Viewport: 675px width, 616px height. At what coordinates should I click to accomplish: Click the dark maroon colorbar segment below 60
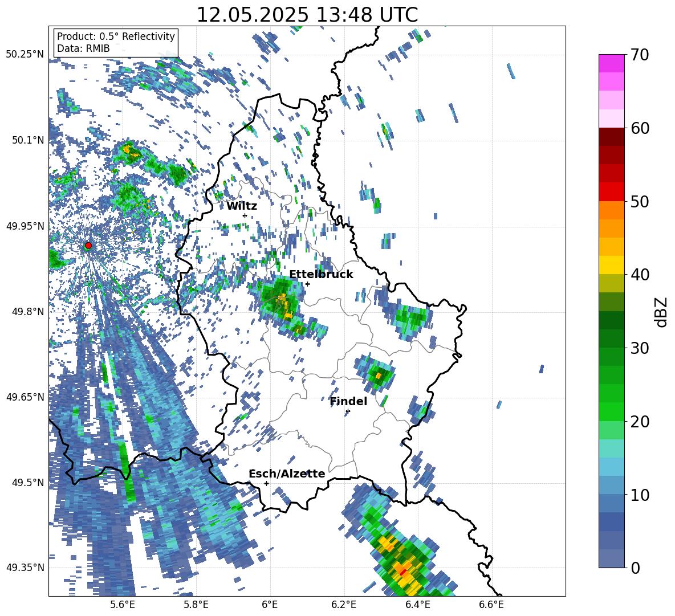[x=611, y=137]
